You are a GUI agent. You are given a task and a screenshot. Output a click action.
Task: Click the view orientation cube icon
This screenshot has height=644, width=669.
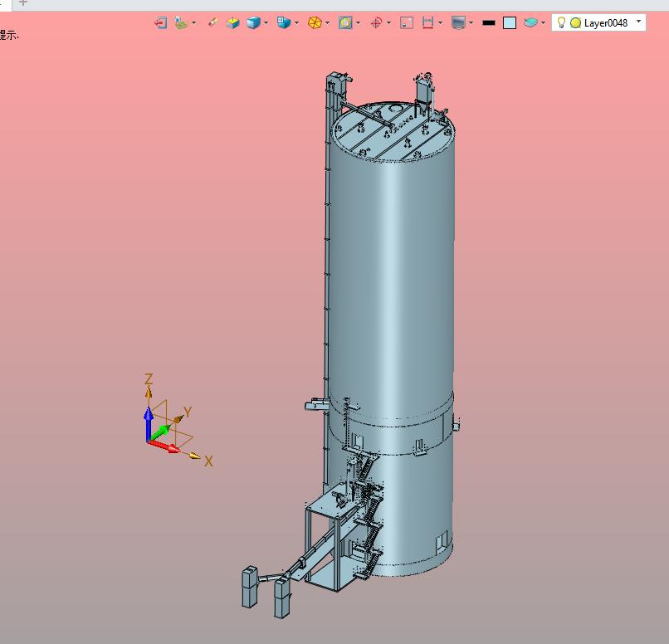(284, 22)
